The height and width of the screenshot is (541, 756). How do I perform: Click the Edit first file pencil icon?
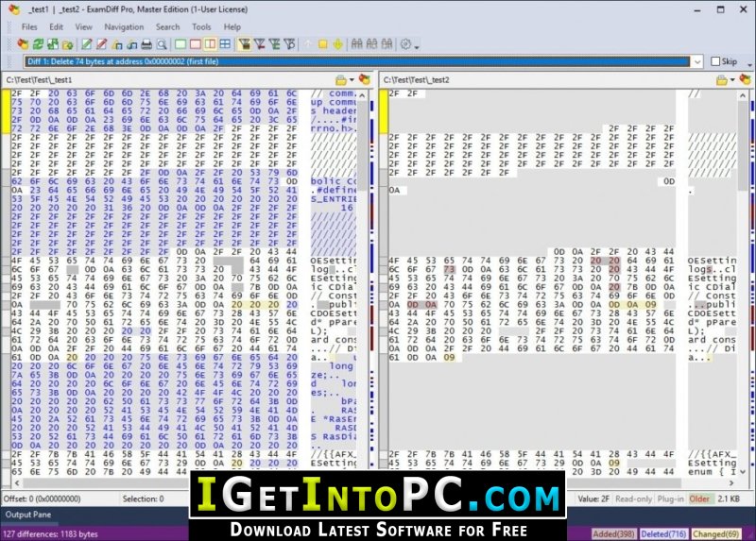pyautogui.click(x=86, y=44)
